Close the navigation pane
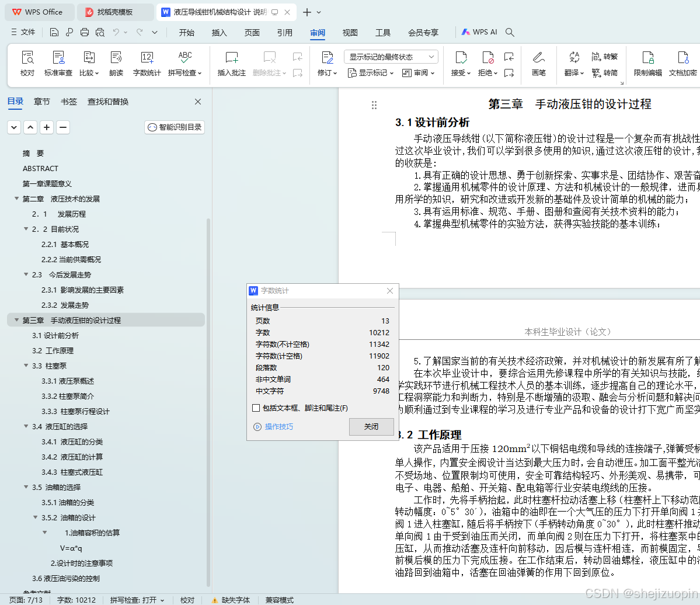This screenshot has width=700, height=605. 198,102
